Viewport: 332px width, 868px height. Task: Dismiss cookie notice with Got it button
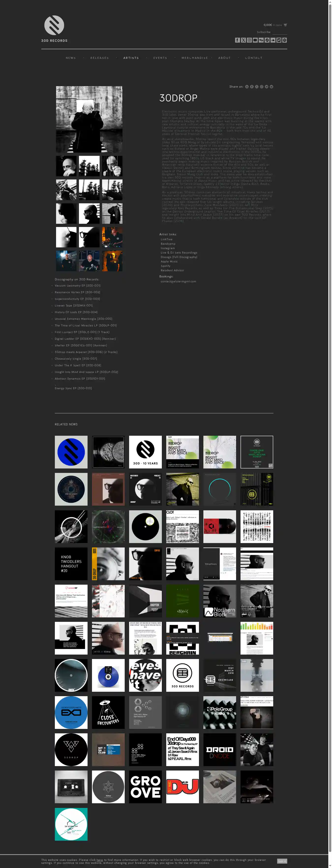(x=282, y=861)
